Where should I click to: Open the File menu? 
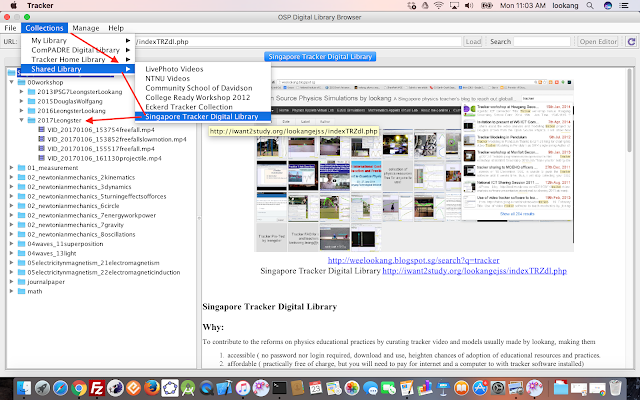point(10,28)
